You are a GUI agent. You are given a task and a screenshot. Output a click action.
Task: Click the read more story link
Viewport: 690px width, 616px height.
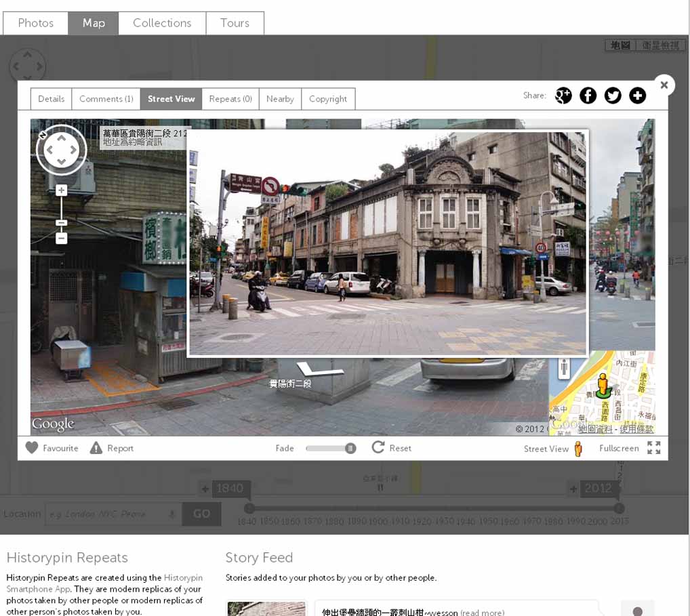(483, 612)
